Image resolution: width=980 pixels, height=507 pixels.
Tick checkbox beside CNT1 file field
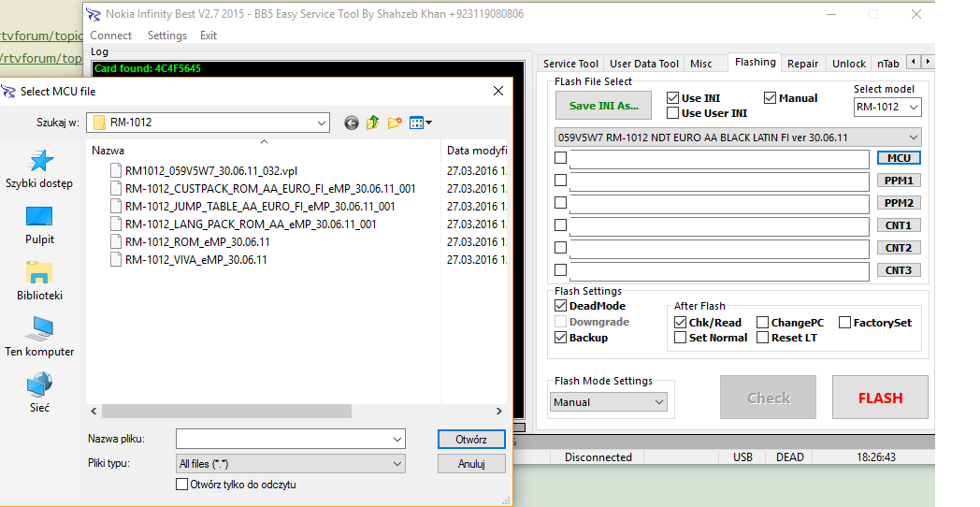[561, 225]
